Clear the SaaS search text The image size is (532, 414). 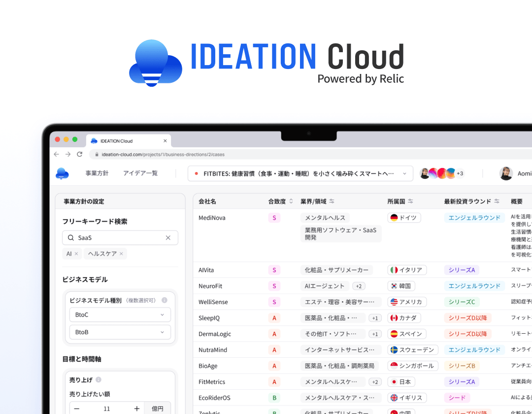[x=167, y=238]
